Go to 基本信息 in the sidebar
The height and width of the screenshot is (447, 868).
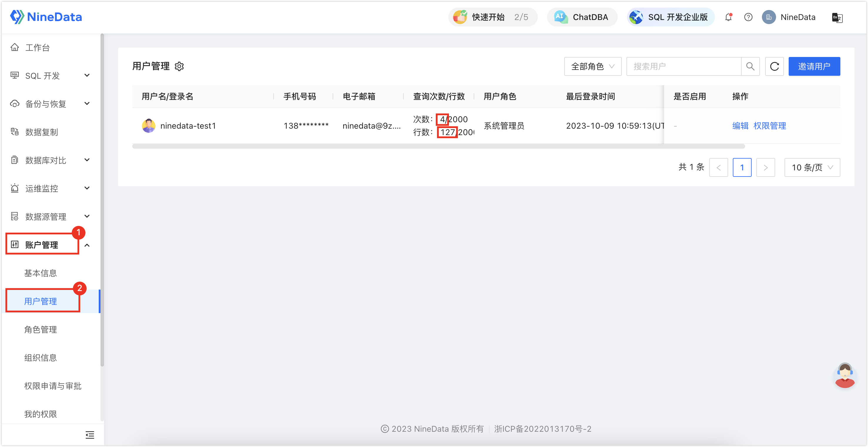(41, 273)
